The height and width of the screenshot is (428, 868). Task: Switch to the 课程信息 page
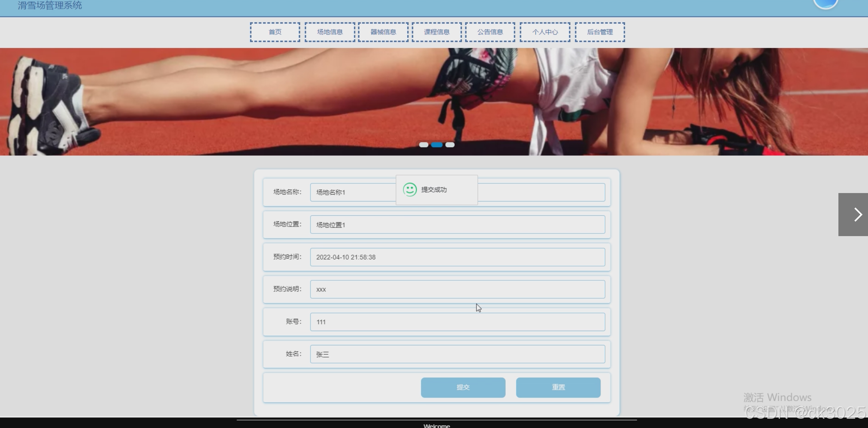436,32
